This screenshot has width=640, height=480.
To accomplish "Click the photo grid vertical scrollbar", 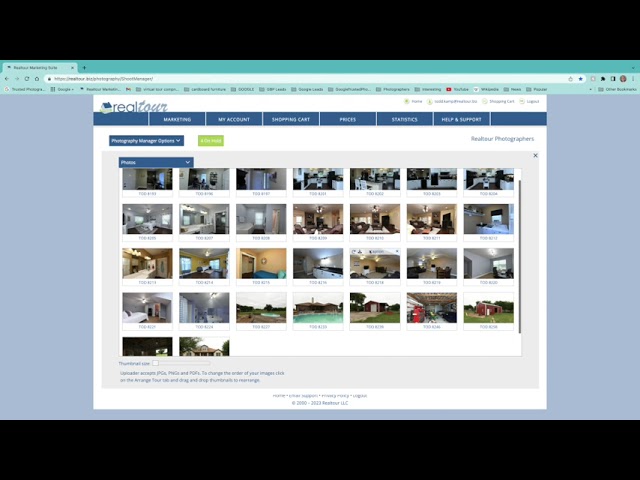I will coord(520,256).
